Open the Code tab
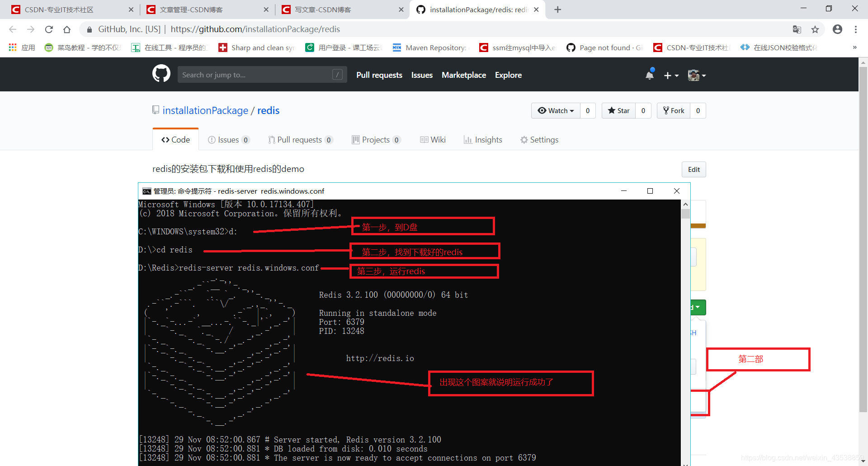The image size is (868, 466). click(x=175, y=140)
